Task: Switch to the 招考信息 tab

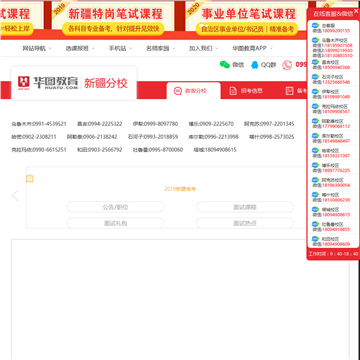Action: [246, 91]
